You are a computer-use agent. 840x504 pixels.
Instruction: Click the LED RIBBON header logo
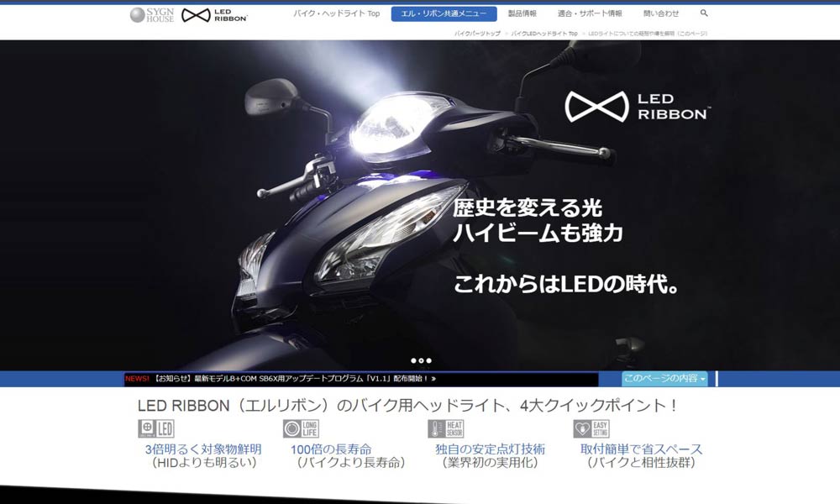click(214, 15)
